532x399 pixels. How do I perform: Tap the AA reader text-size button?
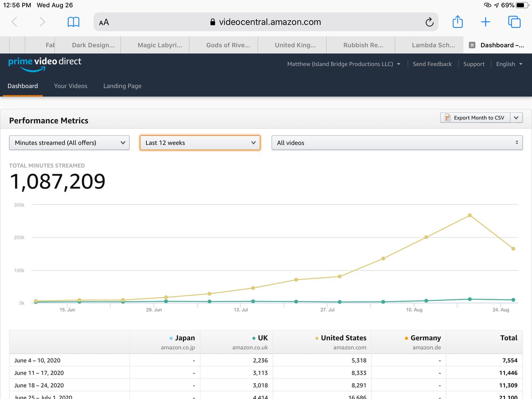[104, 23]
